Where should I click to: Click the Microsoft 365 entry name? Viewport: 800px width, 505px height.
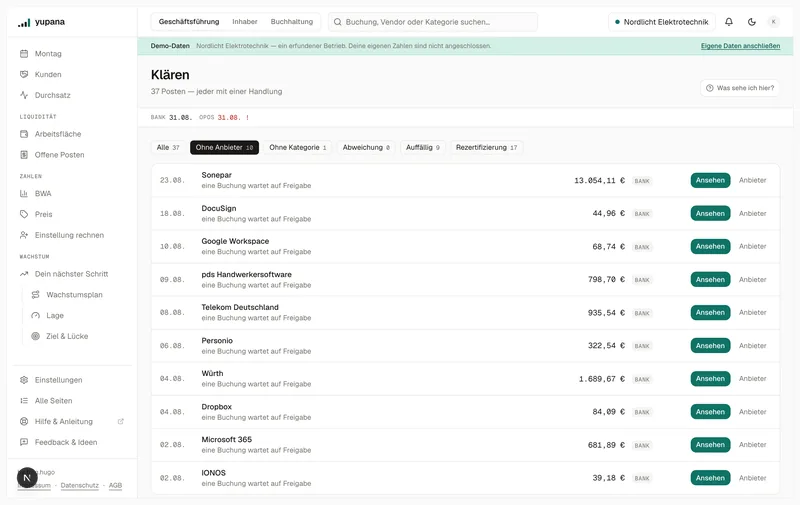click(x=227, y=439)
